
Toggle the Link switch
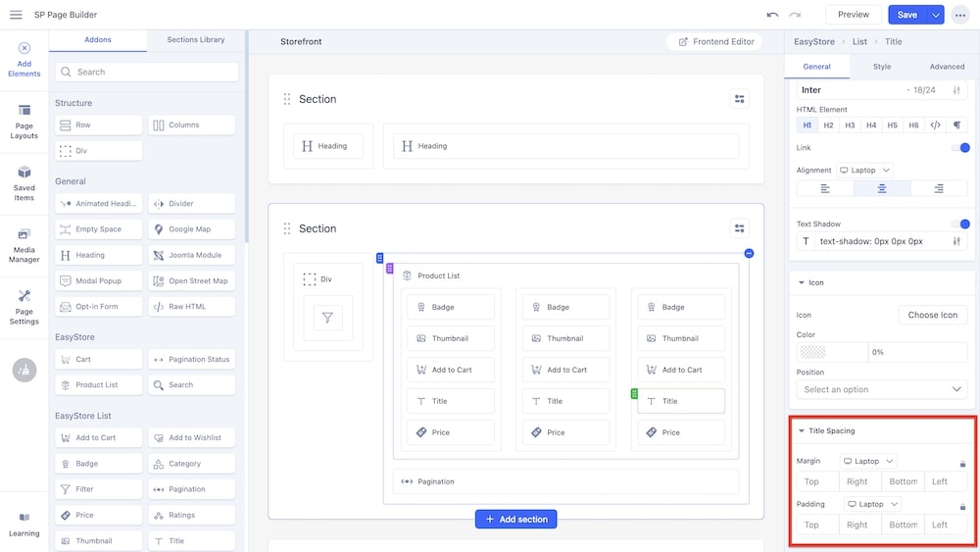pyautogui.click(x=960, y=148)
